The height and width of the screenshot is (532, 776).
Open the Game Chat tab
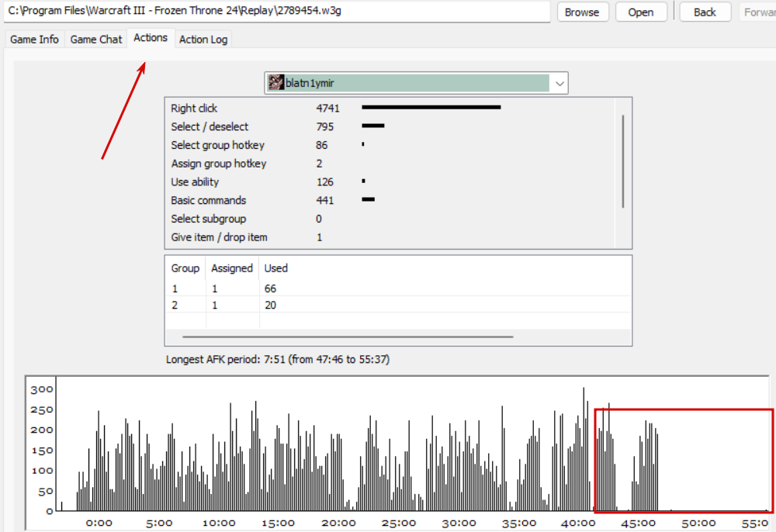pyautogui.click(x=96, y=39)
